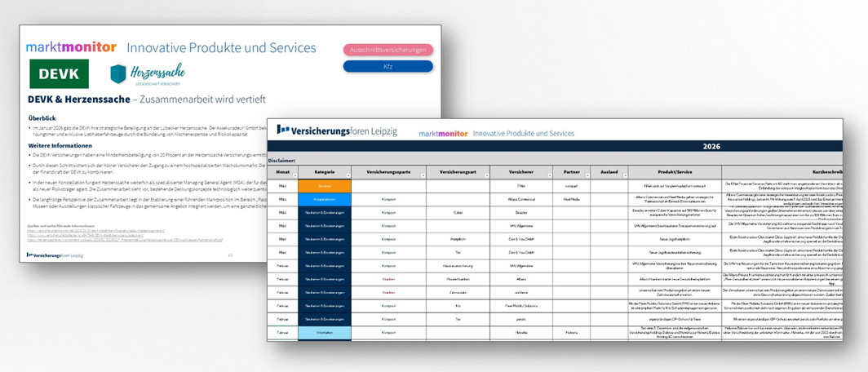Open the Partner column filter dropdown
This screenshot has width=868, height=372.
587,175
